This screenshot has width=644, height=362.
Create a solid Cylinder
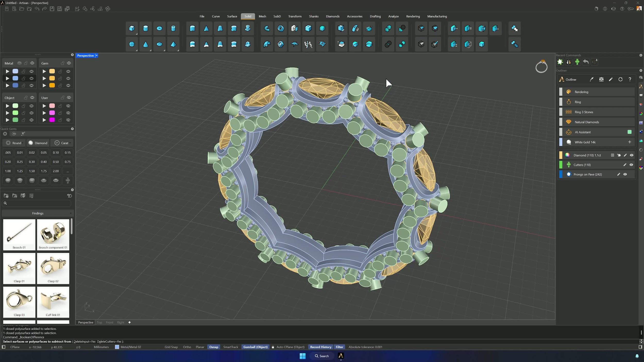coord(146,28)
